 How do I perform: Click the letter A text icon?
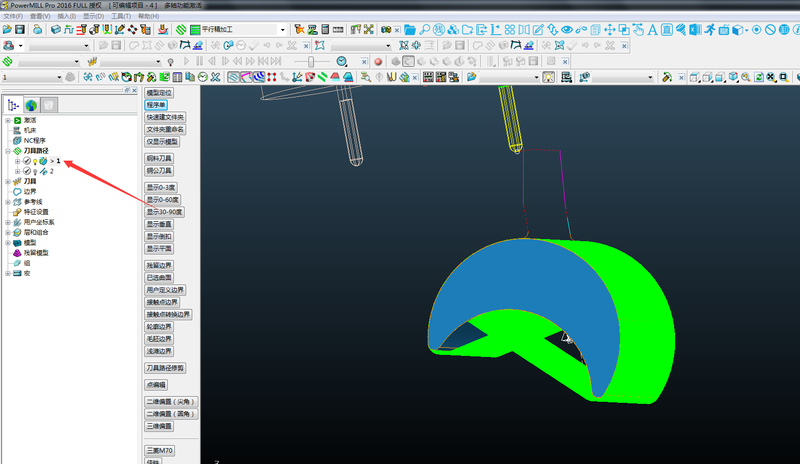[x=652, y=30]
